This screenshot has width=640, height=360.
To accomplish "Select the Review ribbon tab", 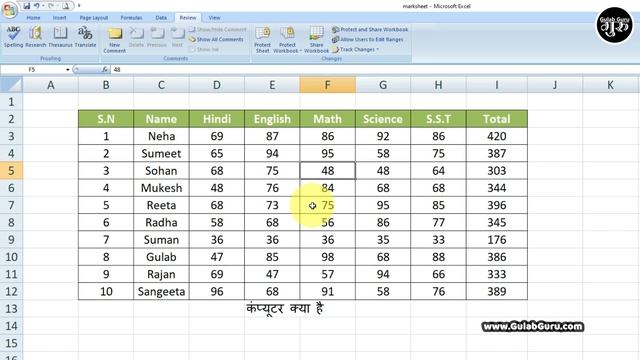I will 188,18.
